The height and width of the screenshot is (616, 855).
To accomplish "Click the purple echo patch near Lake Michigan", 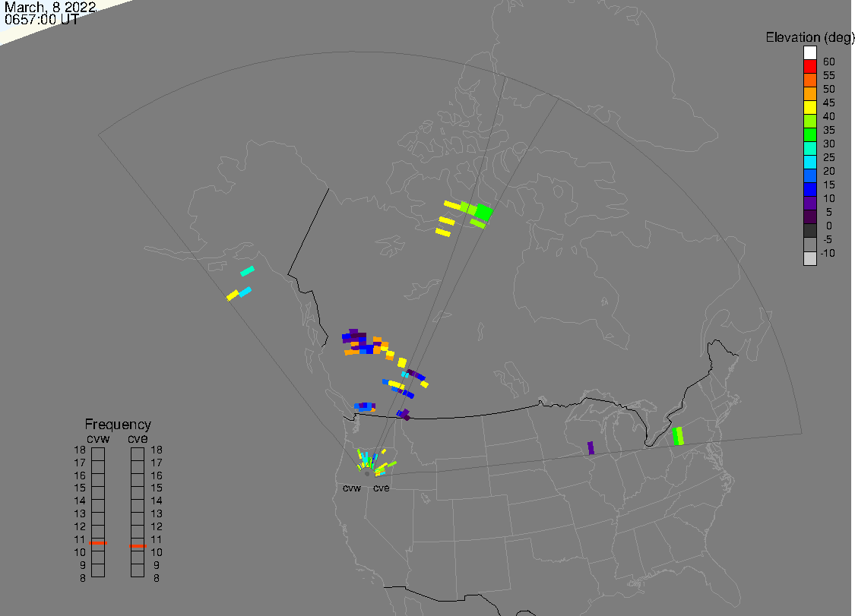I will [x=591, y=448].
